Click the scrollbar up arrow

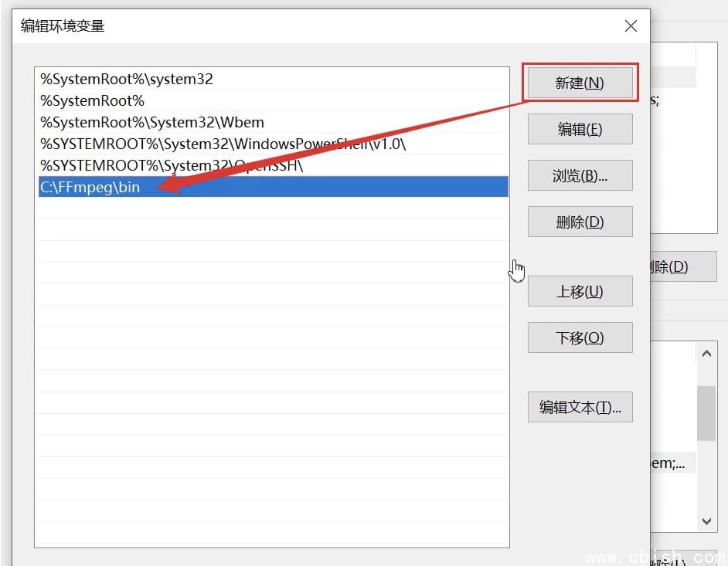coord(705,353)
